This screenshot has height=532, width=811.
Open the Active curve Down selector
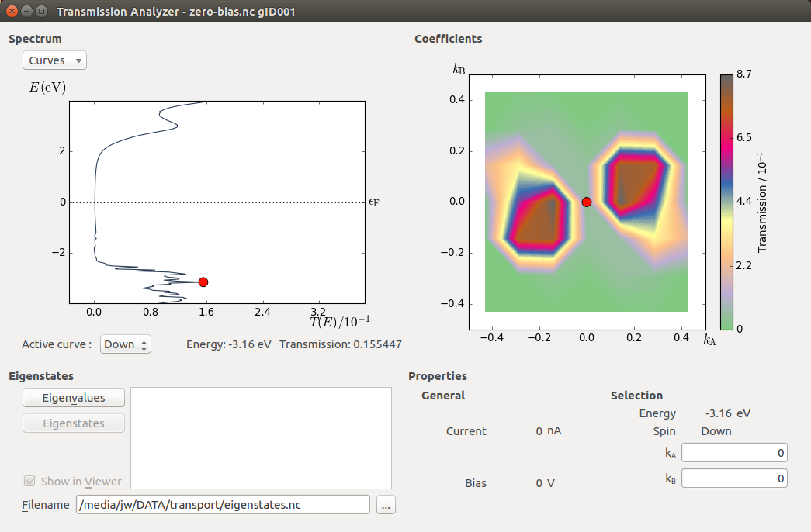click(x=126, y=344)
